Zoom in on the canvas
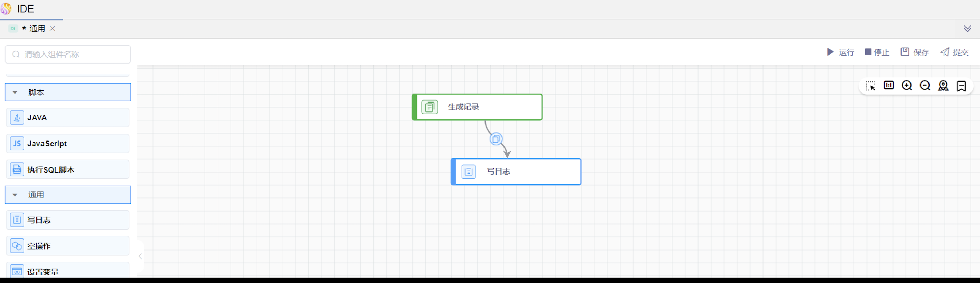The height and width of the screenshot is (283, 980). (x=907, y=86)
